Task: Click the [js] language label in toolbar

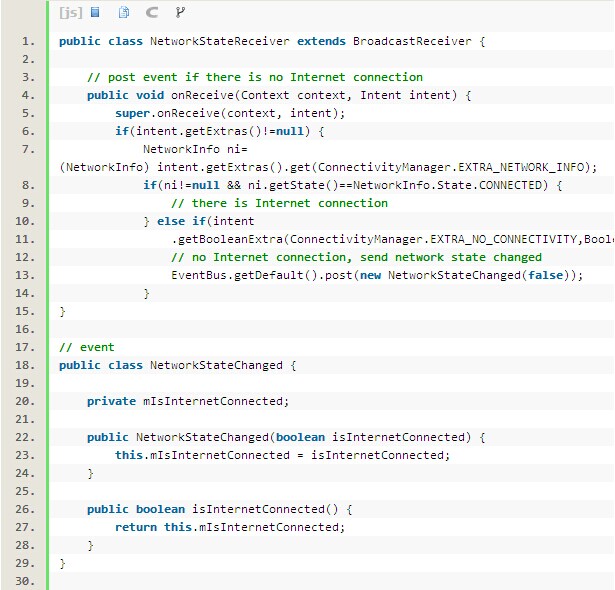Action: coord(70,13)
